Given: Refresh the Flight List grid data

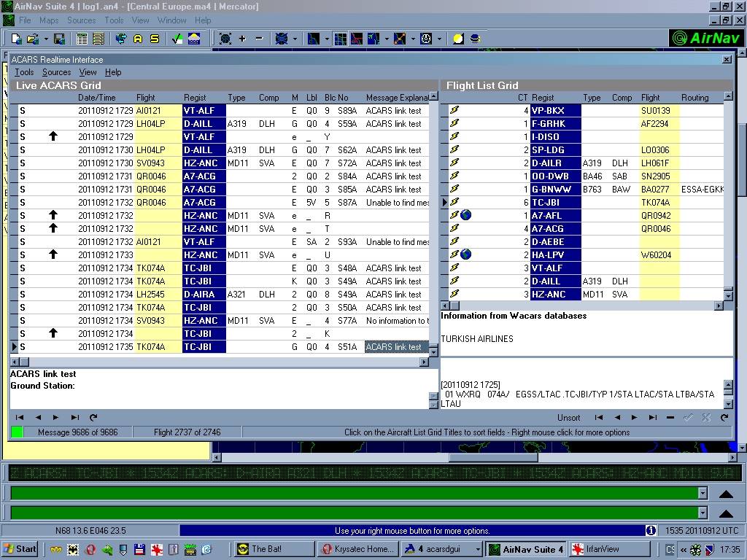Looking at the screenshot, I should (x=724, y=418).
